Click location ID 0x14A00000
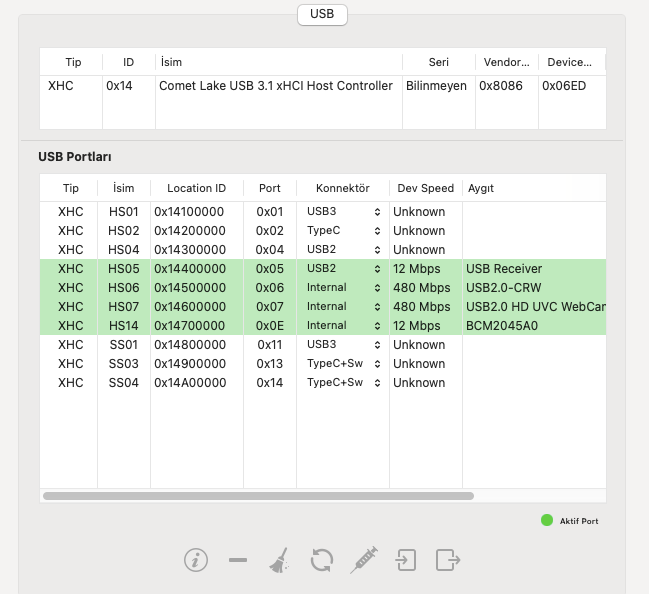Screen dimensions: 649x594 [190, 383]
